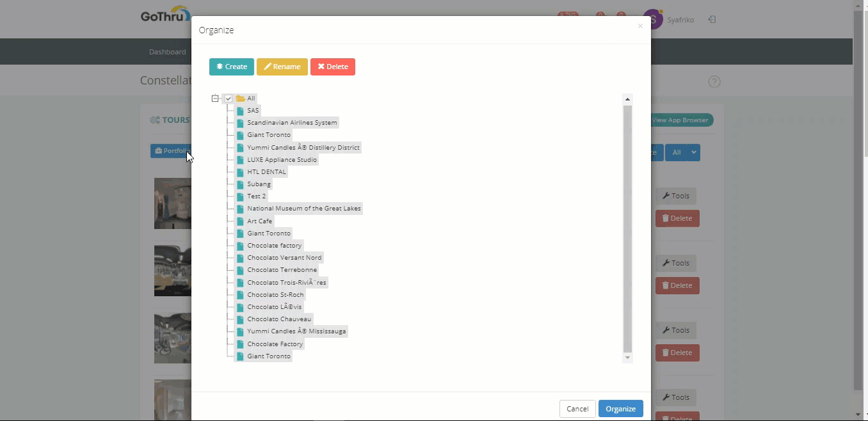
Task: Select HTL DENTAL in the tree
Action: (x=266, y=172)
